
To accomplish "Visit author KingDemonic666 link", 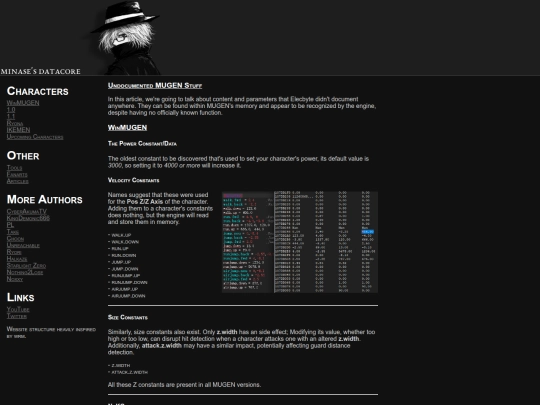I will coord(28,218).
